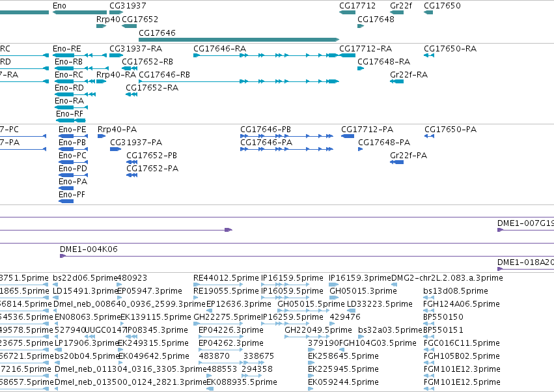Click the DME1-004K06 clone label

tap(89, 249)
